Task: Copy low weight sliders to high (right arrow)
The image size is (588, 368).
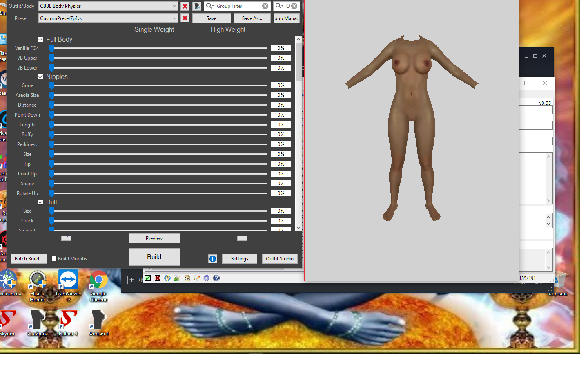Action: (x=66, y=238)
